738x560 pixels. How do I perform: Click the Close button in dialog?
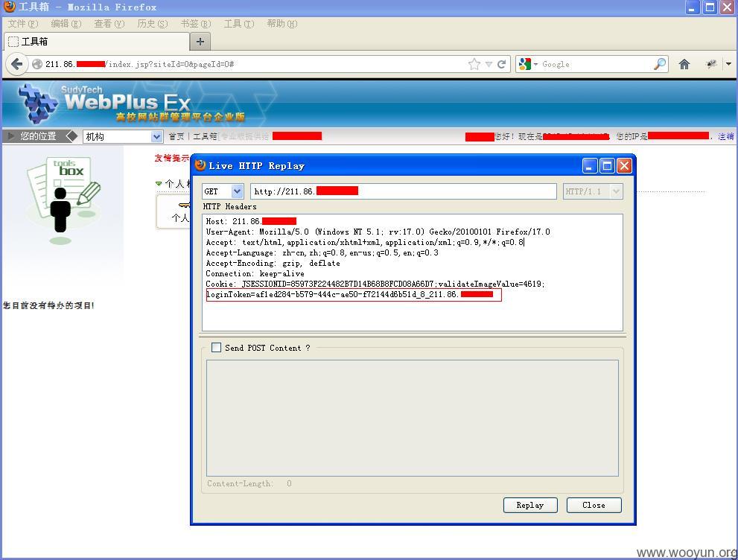point(594,505)
